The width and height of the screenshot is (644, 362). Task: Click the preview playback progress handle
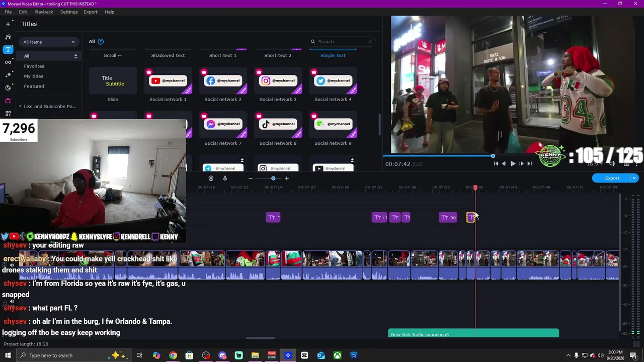[493, 156]
